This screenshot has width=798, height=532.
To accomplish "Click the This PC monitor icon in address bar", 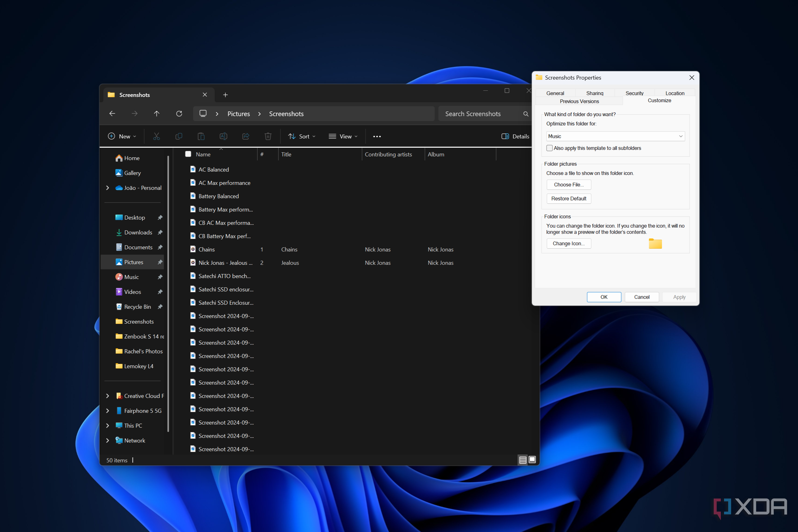I will click(x=203, y=114).
